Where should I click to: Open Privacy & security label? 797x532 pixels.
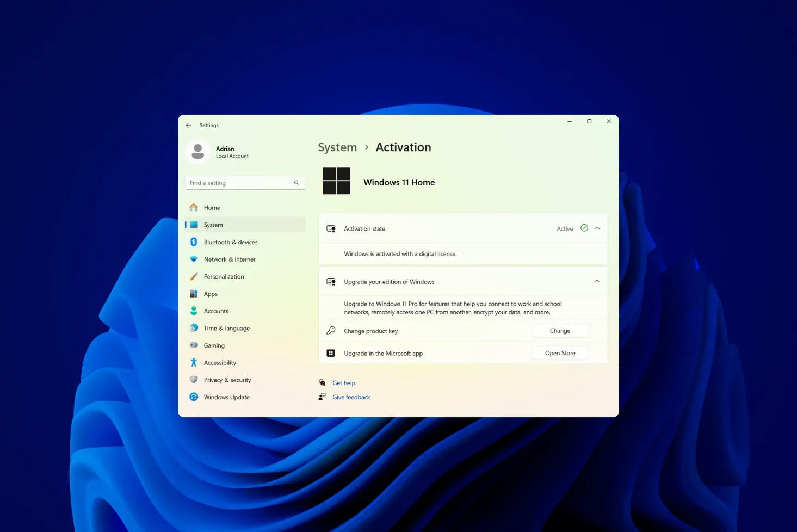[x=227, y=380]
